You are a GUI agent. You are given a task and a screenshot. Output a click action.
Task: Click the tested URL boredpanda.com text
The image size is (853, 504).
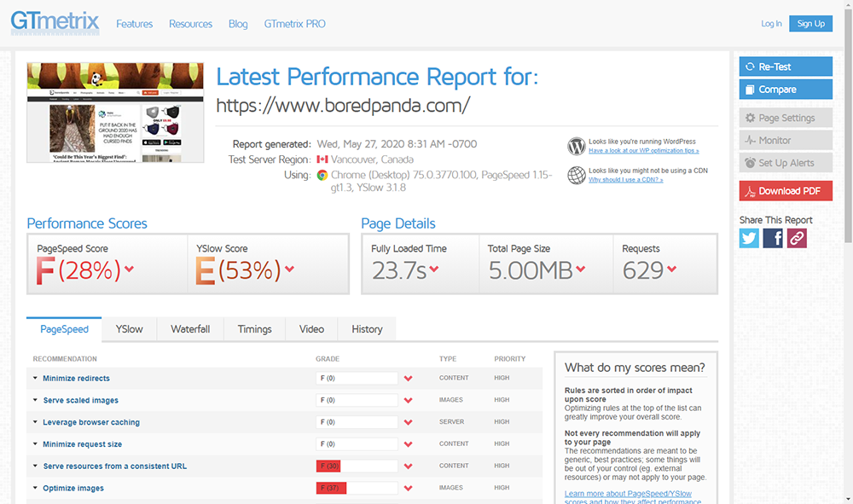343,106
